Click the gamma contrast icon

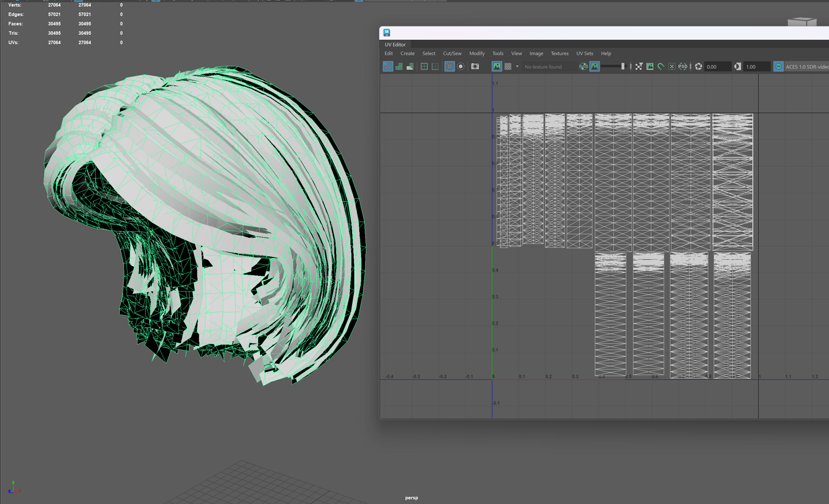pyautogui.click(x=737, y=66)
